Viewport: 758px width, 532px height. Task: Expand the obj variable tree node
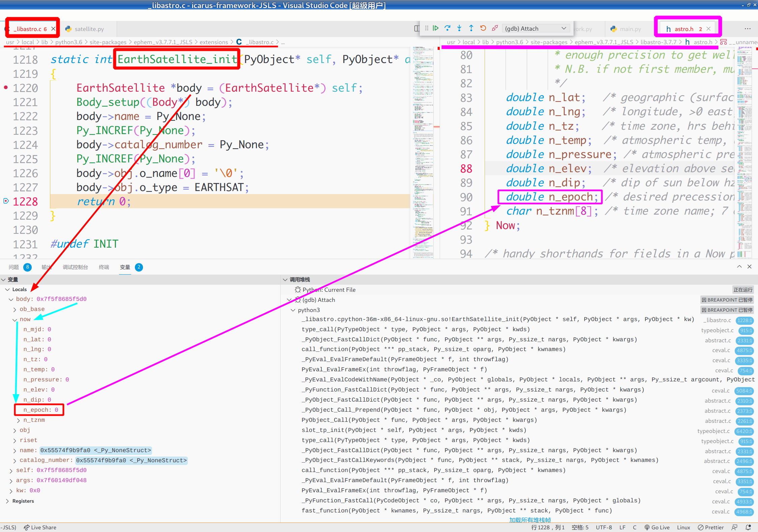pyautogui.click(x=14, y=430)
